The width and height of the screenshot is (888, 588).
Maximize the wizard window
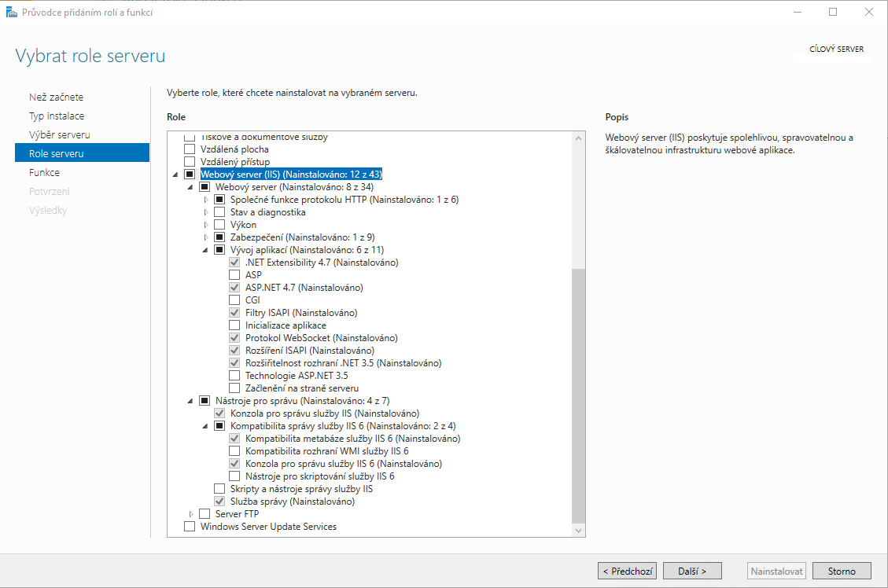pyautogui.click(x=833, y=12)
